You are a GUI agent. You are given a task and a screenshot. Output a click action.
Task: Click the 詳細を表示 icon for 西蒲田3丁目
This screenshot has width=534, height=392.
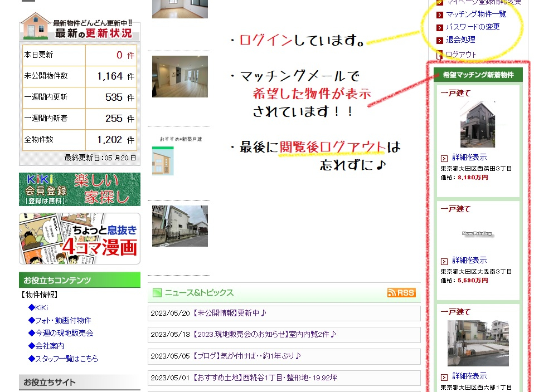(444, 158)
